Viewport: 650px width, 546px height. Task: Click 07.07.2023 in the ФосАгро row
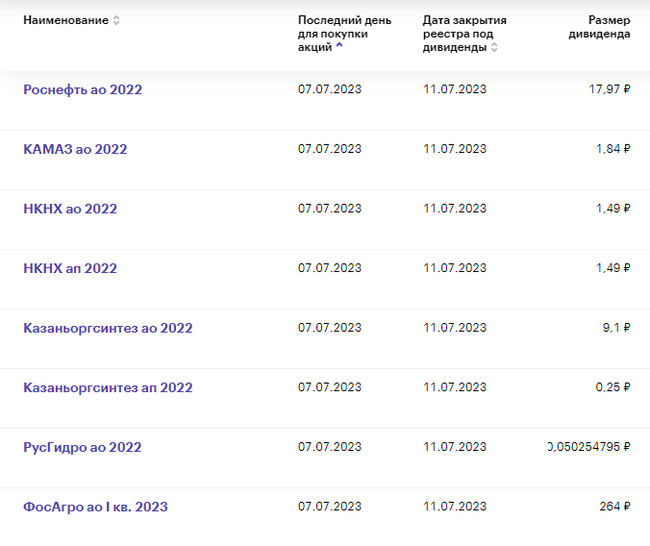click(330, 506)
